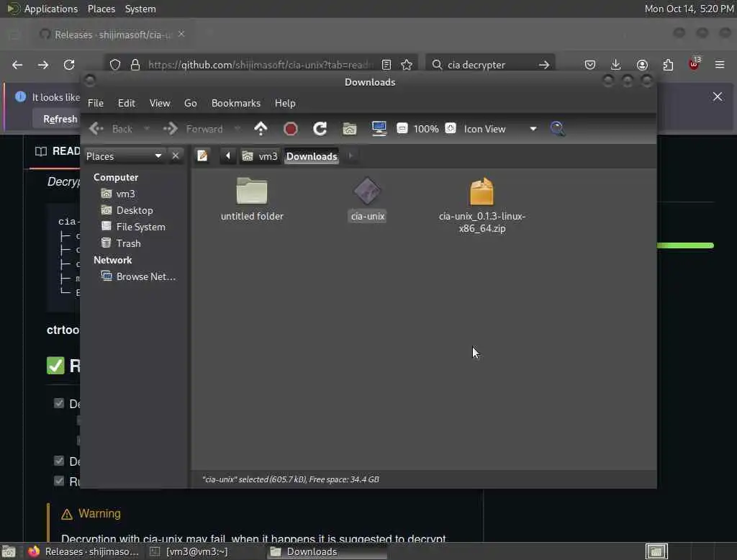Go forward in Firefox
The height and width of the screenshot is (560, 737).
point(43,64)
